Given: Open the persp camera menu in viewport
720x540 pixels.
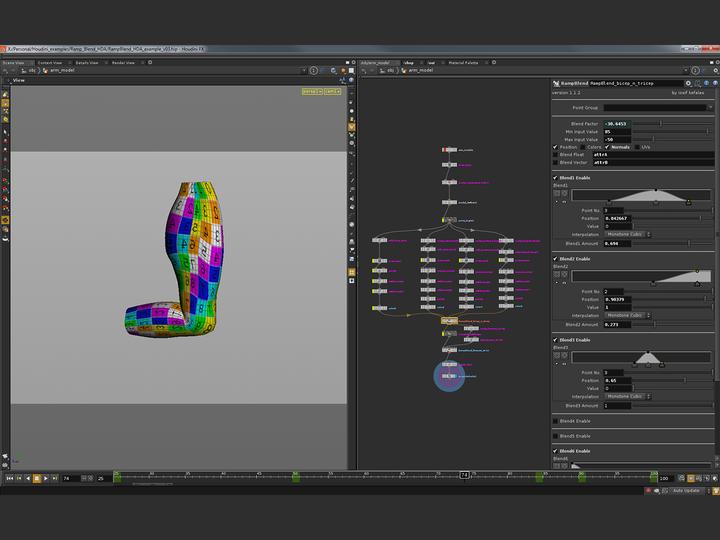Looking at the screenshot, I should (310, 92).
